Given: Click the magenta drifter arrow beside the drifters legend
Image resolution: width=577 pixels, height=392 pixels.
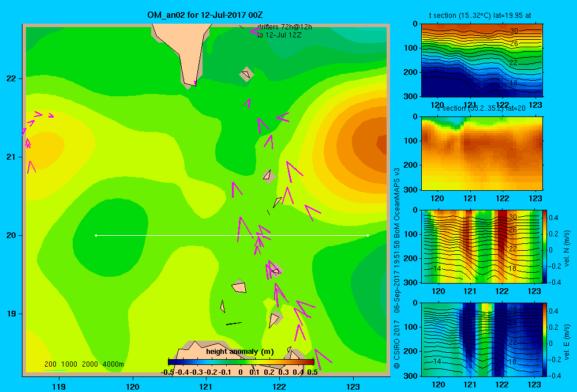Looking at the screenshot, I should pos(256,31).
